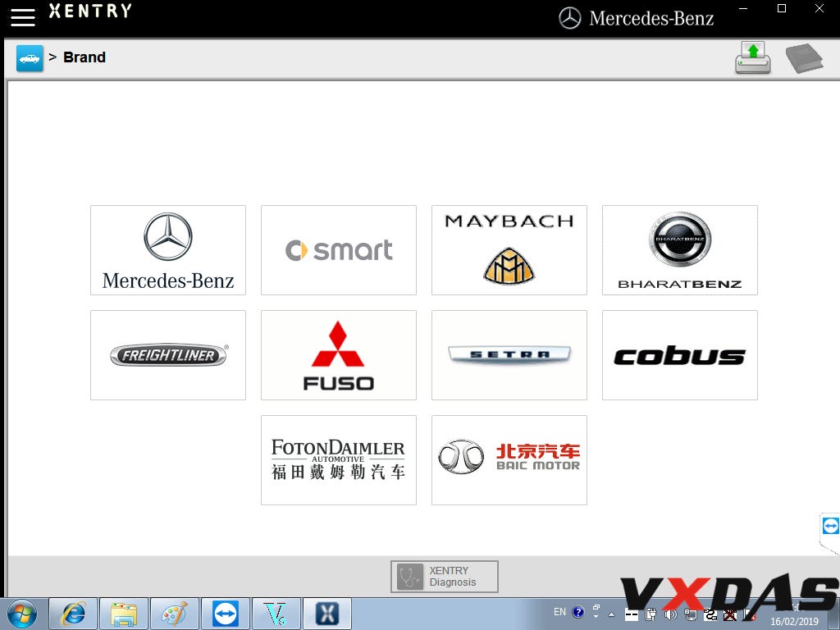Switch to TeamViewer in the taskbar
840x630 pixels.
226,614
